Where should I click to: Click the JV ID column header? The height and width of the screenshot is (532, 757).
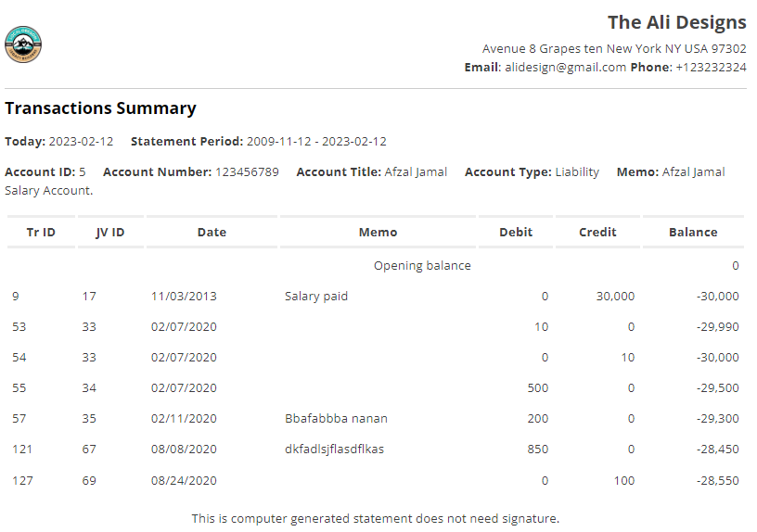(x=110, y=233)
